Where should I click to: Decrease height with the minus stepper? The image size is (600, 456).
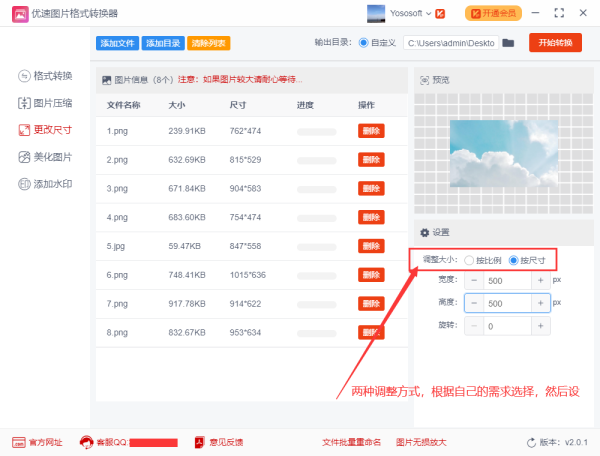474,303
